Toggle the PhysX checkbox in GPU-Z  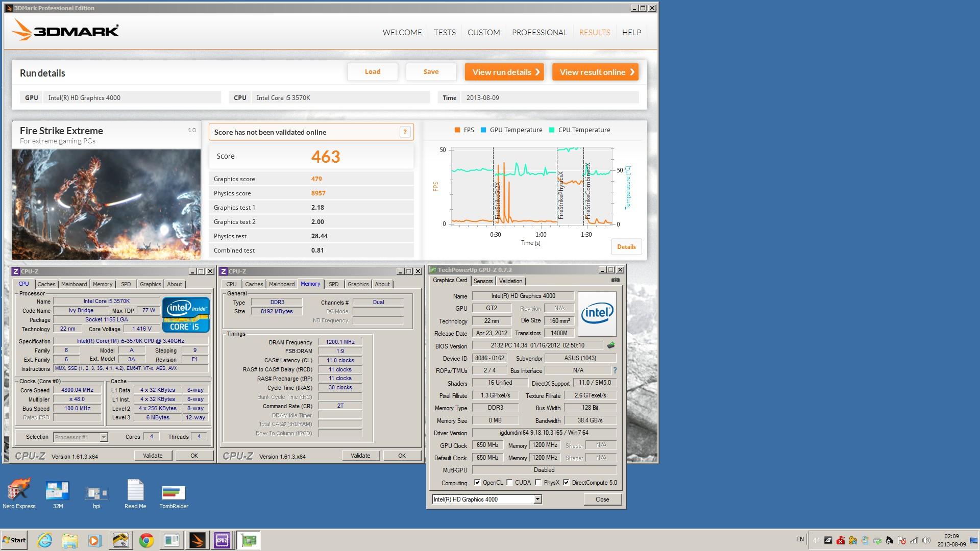point(538,483)
